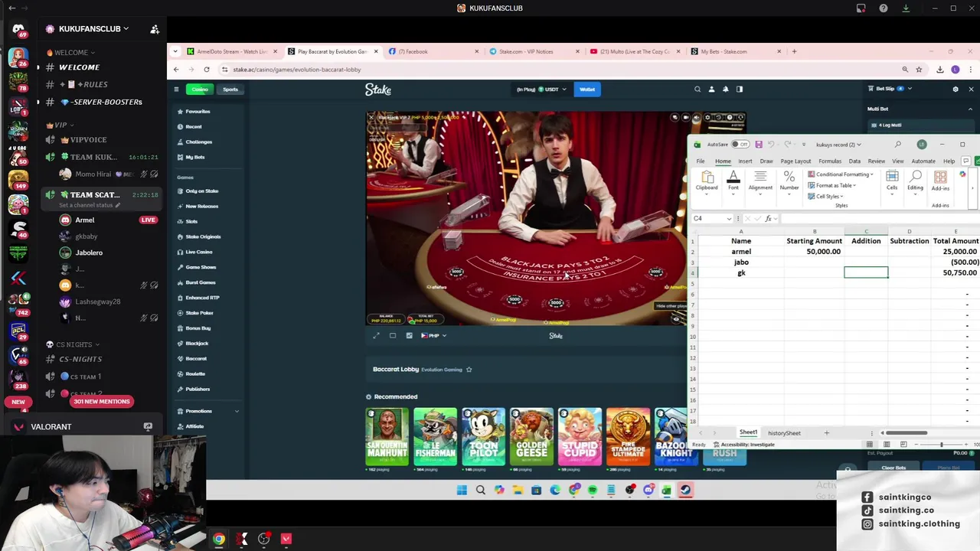Select the Sheet1 tab
980x551 pixels.
(x=748, y=433)
